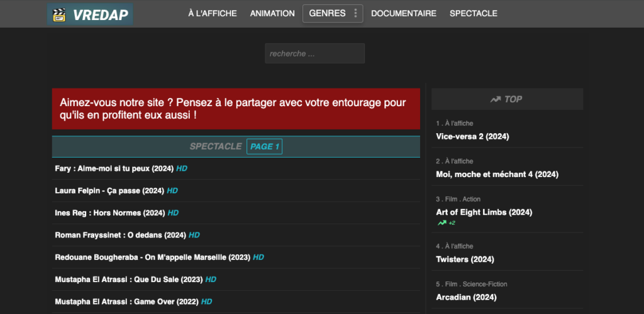Open Ines Reg : Hors Normes (2024)
The image size is (644, 314).
[x=109, y=213]
